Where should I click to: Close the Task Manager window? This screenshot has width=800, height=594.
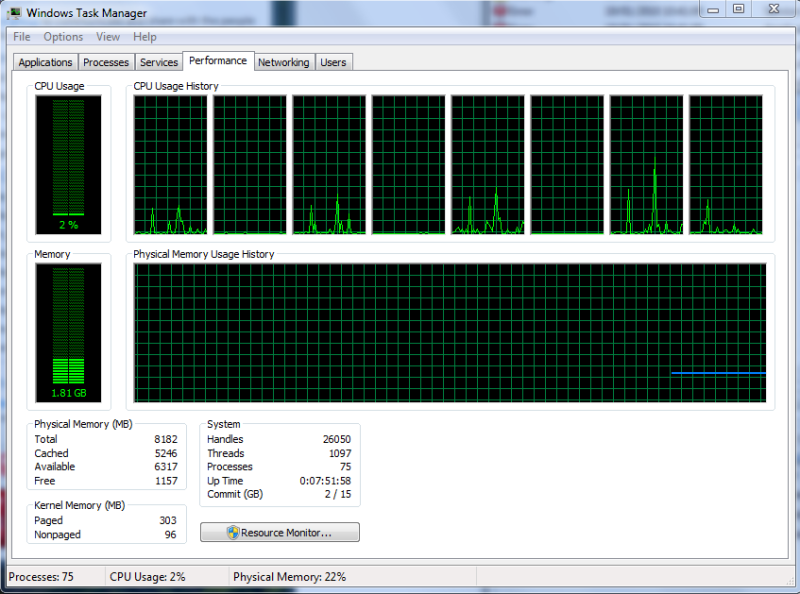click(x=773, y=9)
